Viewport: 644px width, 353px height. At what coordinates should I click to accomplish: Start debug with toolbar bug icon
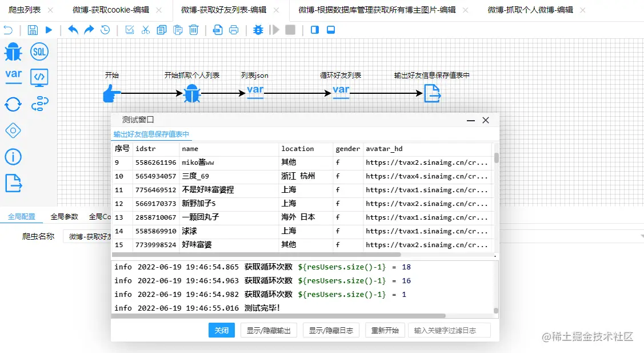[258, 30]
